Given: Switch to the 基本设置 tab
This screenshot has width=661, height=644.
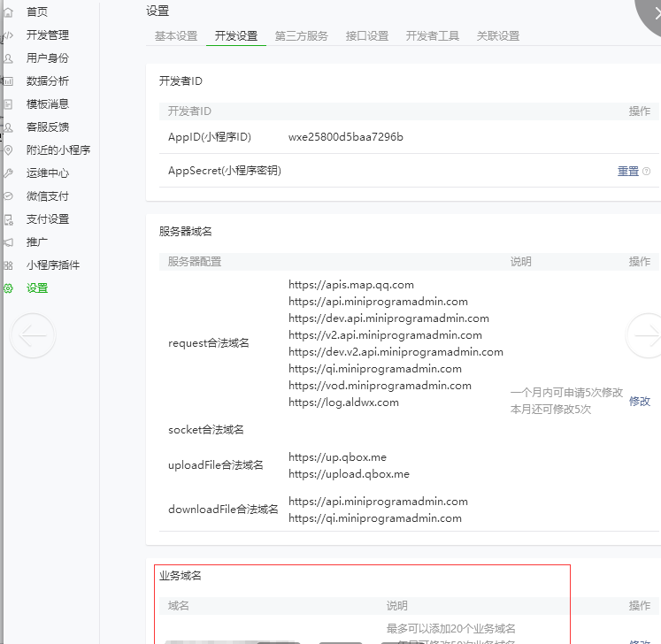Looking at the screenshot, I should (x=176, y=36).
